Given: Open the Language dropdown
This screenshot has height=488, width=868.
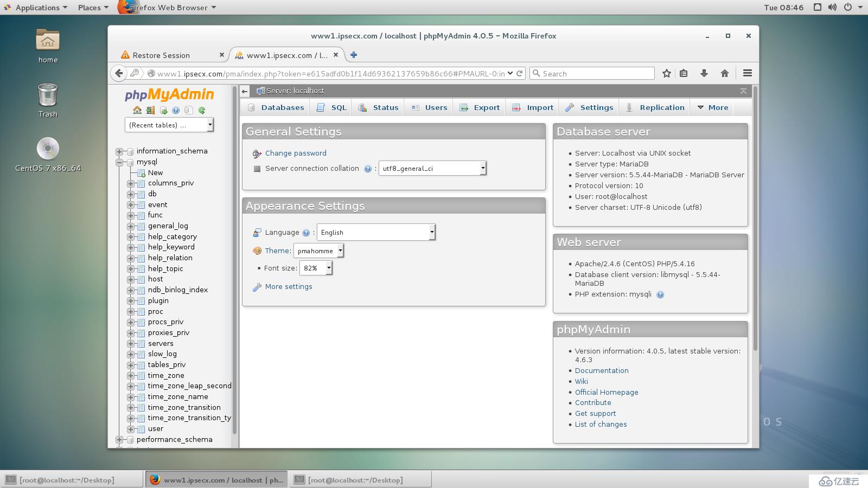Looking at the screenshot, I should click(x=376, y=233).
